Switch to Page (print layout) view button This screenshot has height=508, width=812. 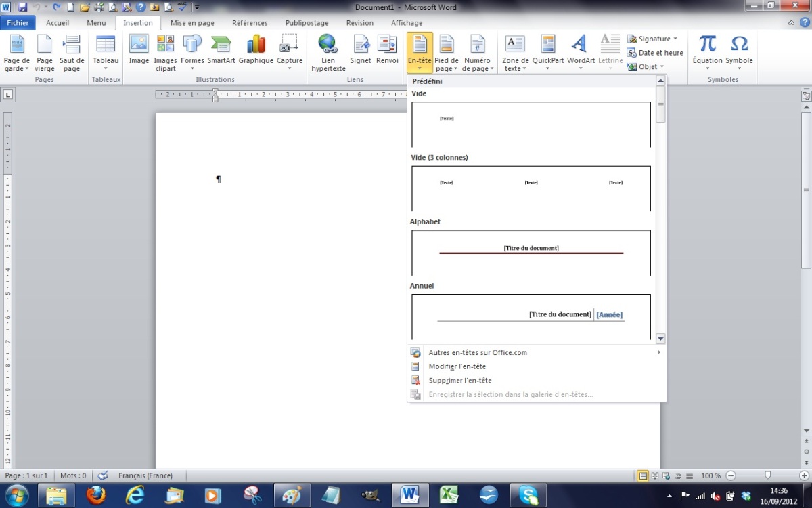643,475
